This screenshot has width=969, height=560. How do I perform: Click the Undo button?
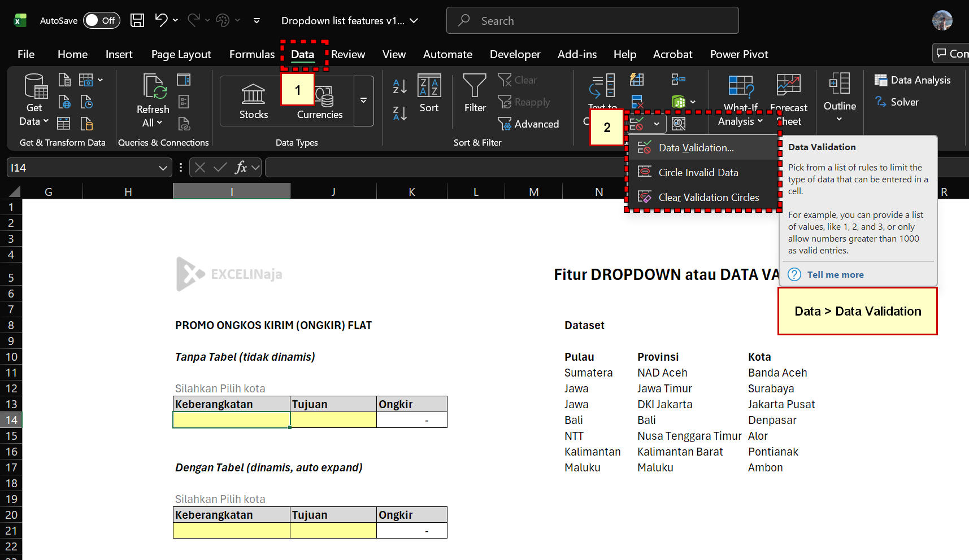tap(160, 20)
